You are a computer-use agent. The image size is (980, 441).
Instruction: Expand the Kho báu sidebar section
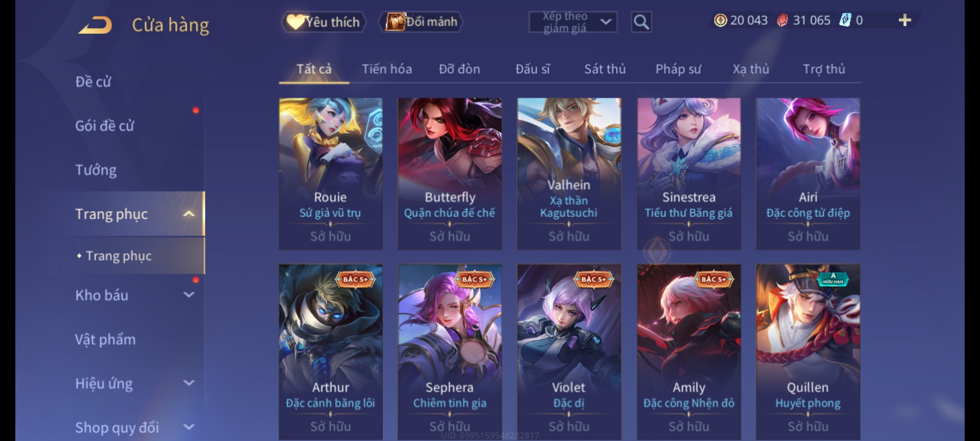pyautogui.click(x=189, y=295)
